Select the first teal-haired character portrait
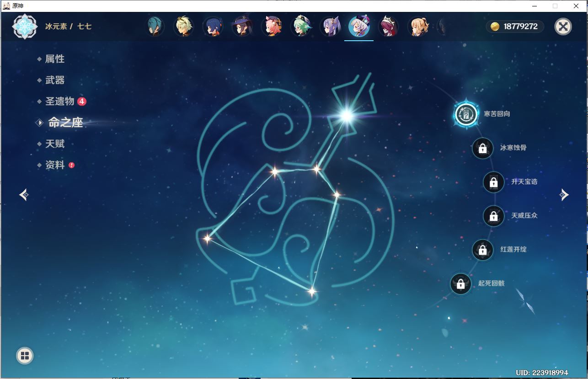 coord(155,27)
